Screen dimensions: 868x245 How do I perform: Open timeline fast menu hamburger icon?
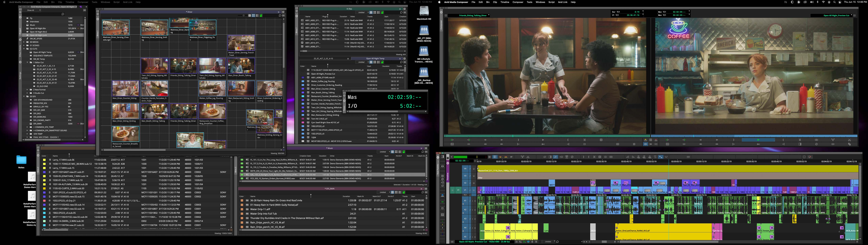(453, 242)
